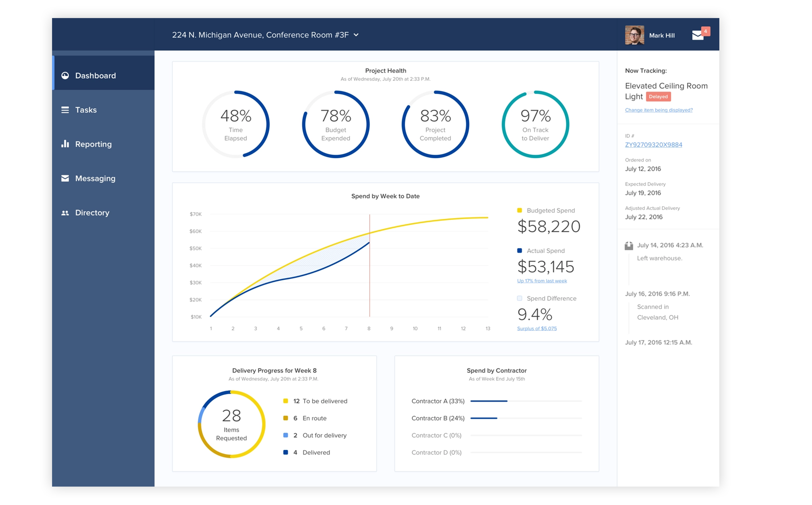The image size is (812, 505).
Task: Open Messaging via its envelope icon
Action: pyautogui.click(x=65, y=178)
